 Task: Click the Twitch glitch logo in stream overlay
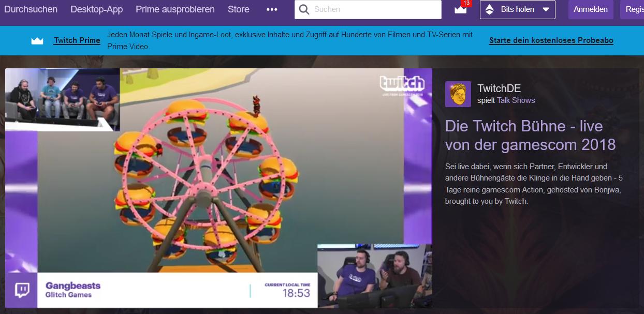[22, 290]
